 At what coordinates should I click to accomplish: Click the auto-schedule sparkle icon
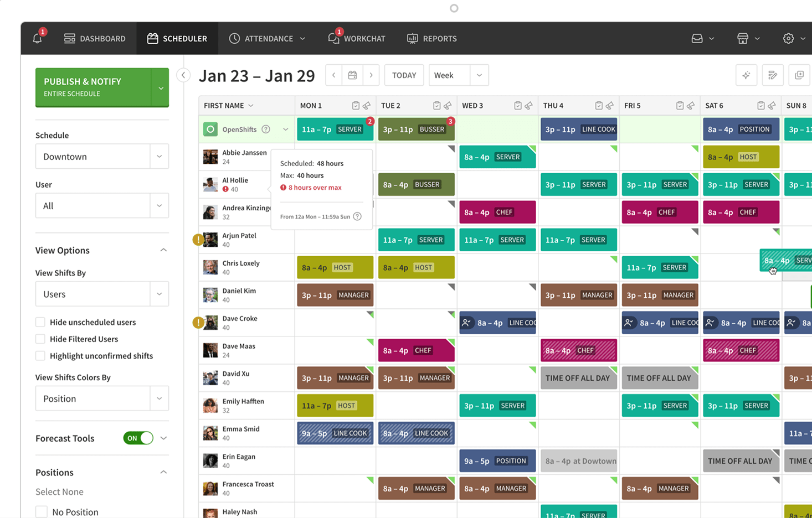click(746, 75)
